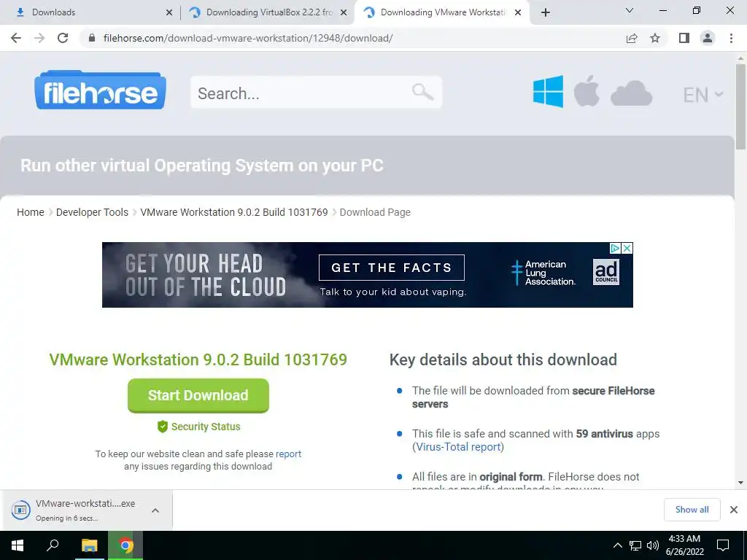Screen dimensions: 747x560
Task: Open the taskbar clock and date
Action: pos(684,545)
